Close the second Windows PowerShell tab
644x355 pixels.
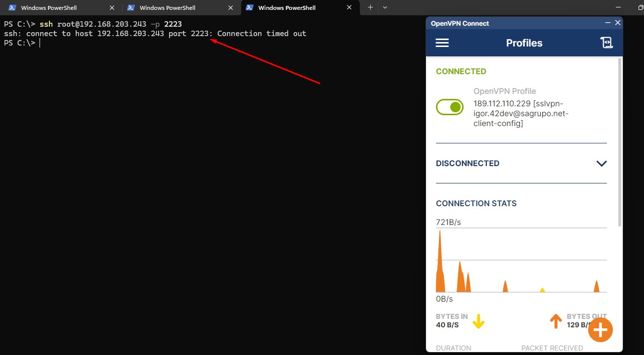pyautogui.click(x=231, y=8)
